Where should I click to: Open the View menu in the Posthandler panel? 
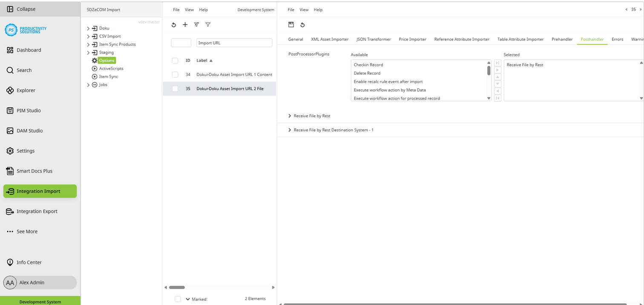(x=304, y=9)
